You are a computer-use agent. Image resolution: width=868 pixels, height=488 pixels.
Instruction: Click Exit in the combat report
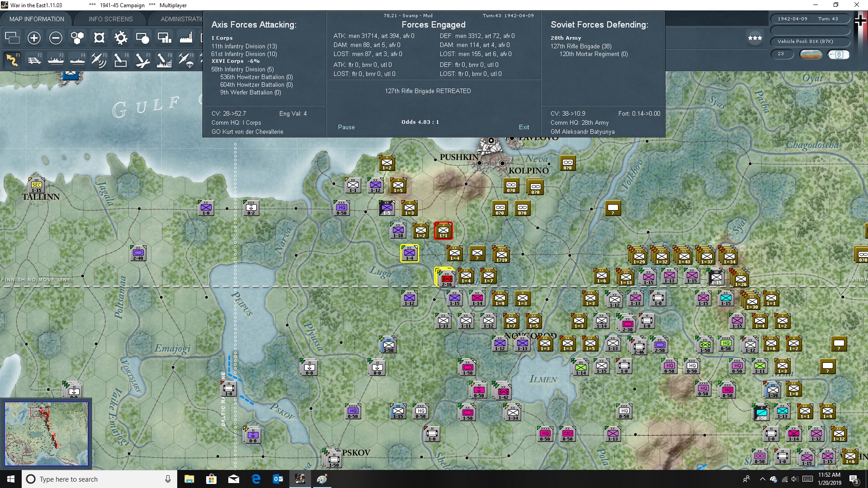524,127
